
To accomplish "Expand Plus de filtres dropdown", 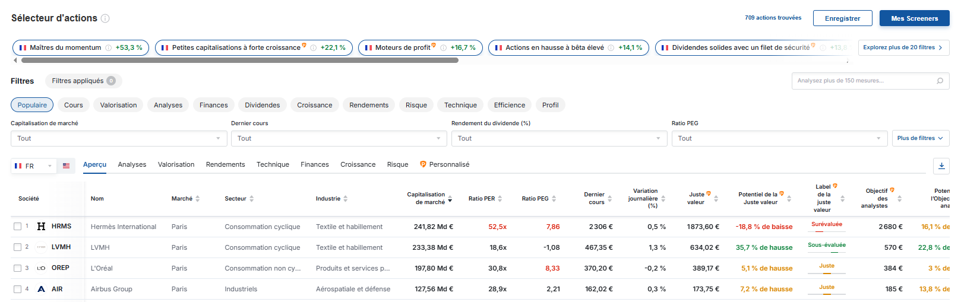I will (921, 138).
